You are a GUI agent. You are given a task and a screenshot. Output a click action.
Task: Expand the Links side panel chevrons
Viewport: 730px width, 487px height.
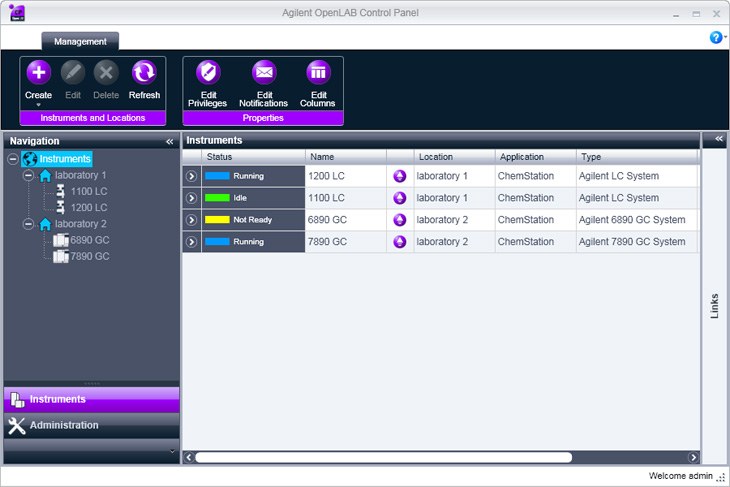point(719,139)
